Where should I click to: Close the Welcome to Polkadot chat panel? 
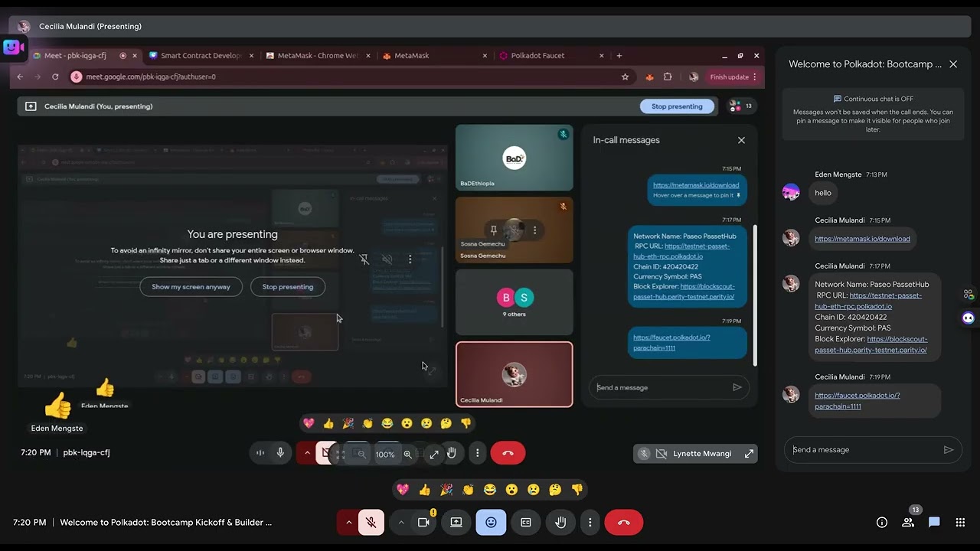click(x=953, y=64)
